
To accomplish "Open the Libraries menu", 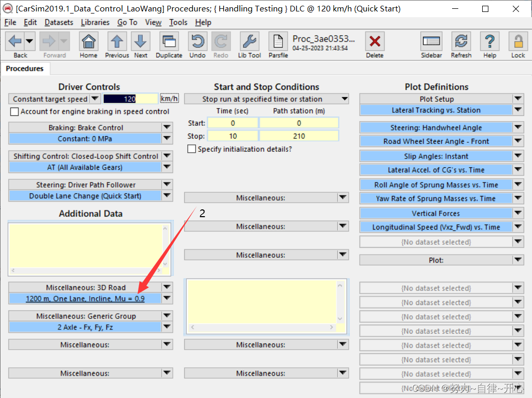I will coord(95,22).
